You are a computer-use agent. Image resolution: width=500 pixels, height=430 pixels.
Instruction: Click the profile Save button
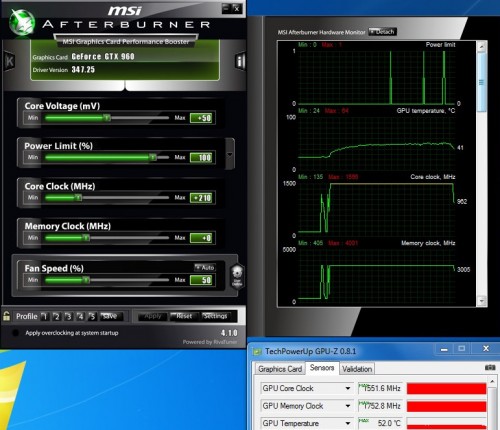(111, 316)
